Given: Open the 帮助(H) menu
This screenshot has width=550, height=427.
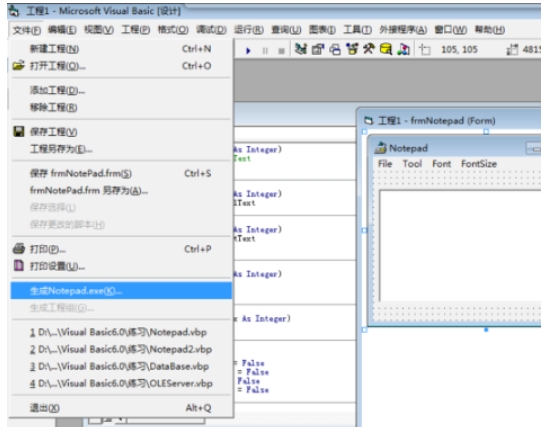Looking at the screenshot, I should 490,30.
